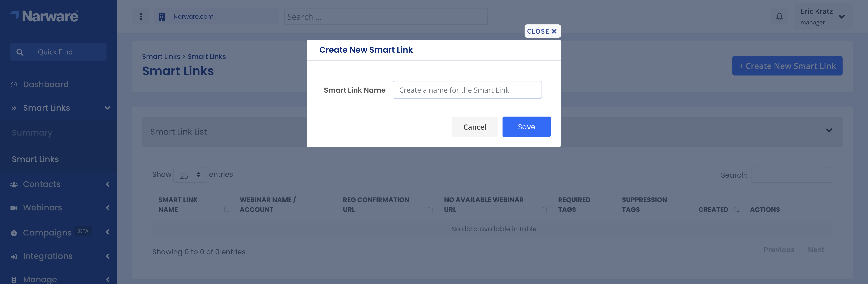Expand the Contacts sidebar menu

pyautogui.click(x=58, y=184)
